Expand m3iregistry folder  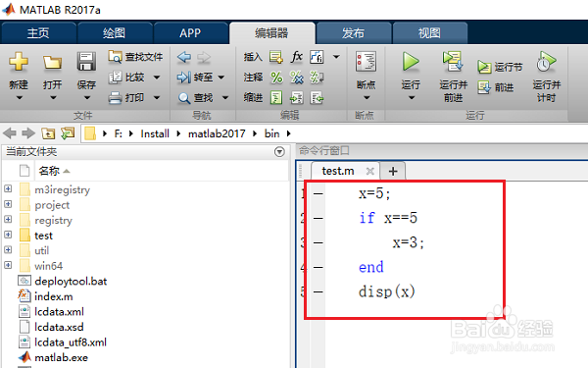click(8, 188)
